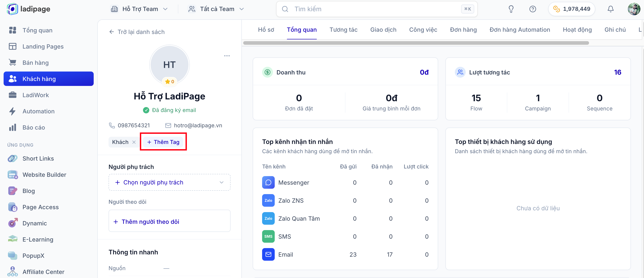Open Báo cáo in the sidebar
This screenshot has width=644, height=278.
point(49,128)
